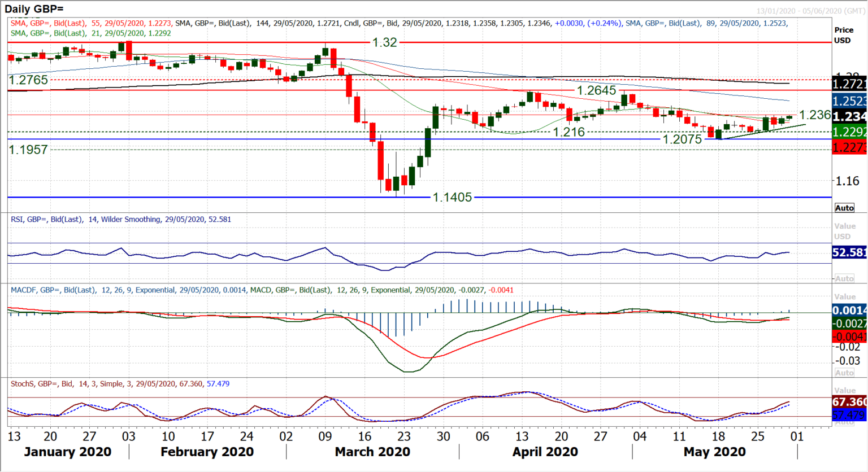Click the Daily GBP= chart title
868x472 pixels.
(x=34, y=9)
